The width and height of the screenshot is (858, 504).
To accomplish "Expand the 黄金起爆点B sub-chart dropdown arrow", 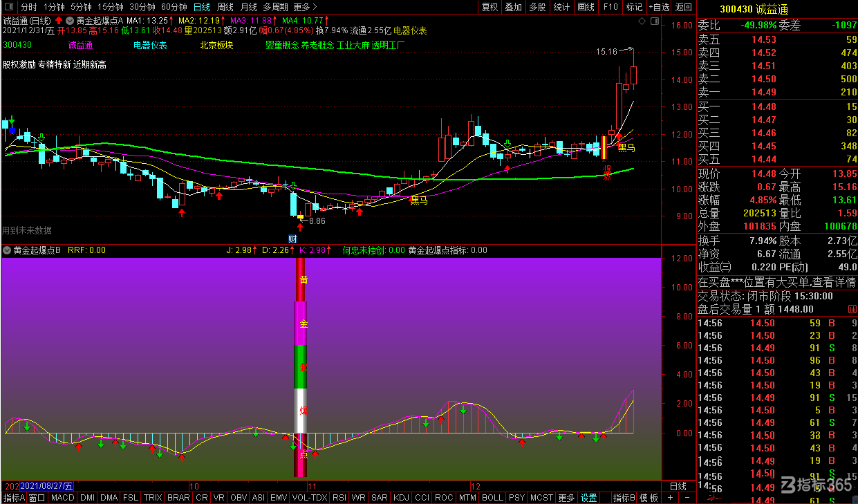I will 7,250.
